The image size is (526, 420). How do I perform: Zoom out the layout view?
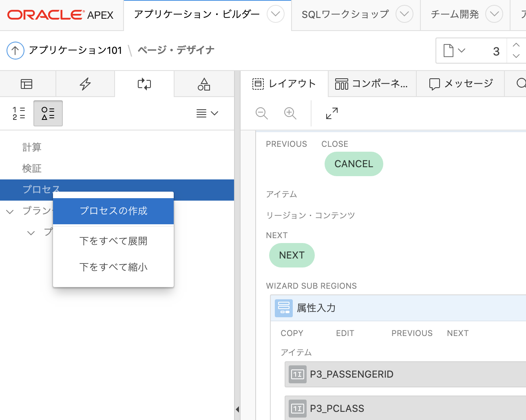coord(262,113)
